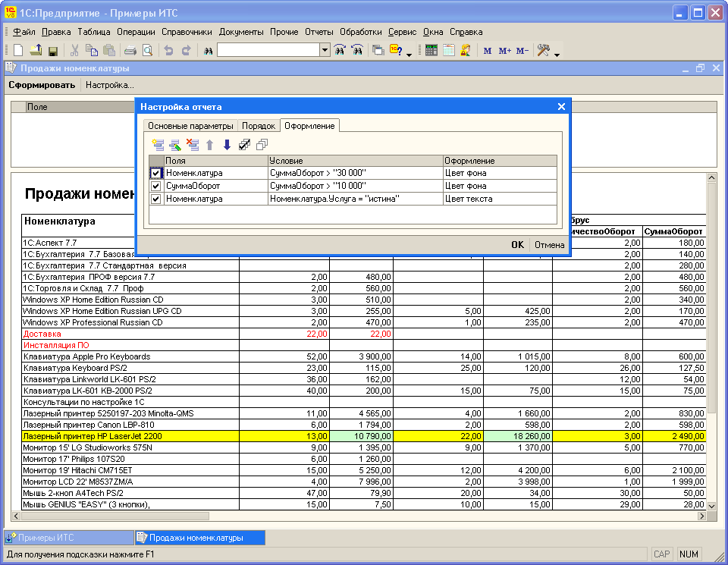Click the check all boxes icon

pos(244,144)
